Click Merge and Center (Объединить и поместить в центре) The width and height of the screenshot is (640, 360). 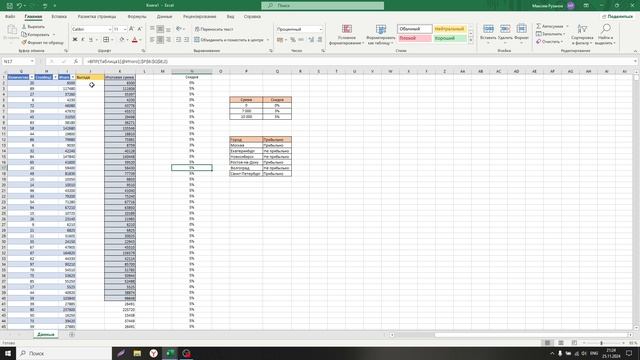[229, 40]
